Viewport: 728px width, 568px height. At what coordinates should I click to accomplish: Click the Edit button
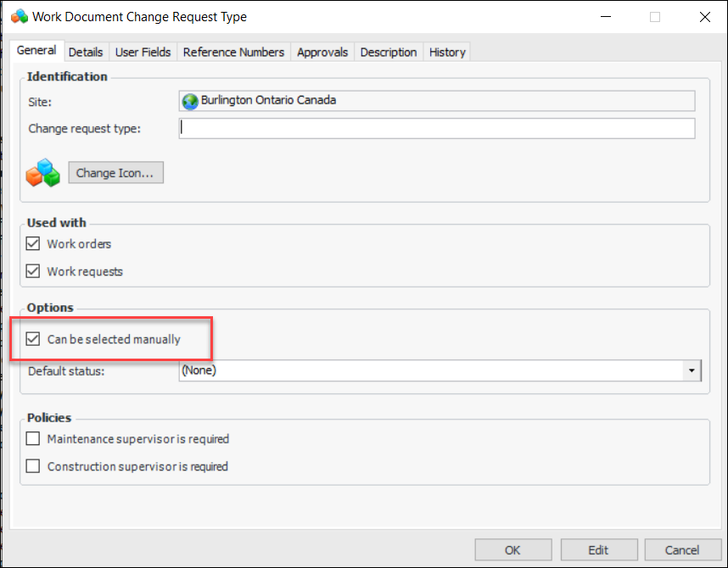[599, 550]
